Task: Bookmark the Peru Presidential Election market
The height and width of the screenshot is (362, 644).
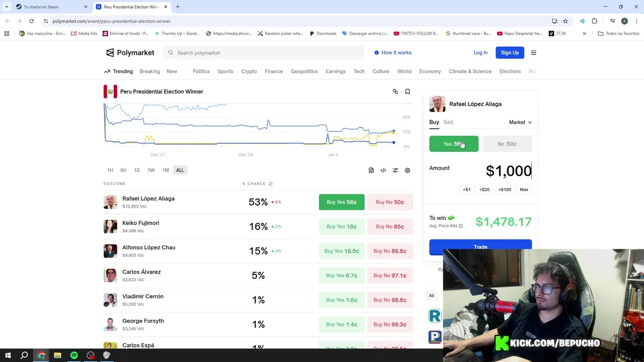Action: [x=408, y=92]
